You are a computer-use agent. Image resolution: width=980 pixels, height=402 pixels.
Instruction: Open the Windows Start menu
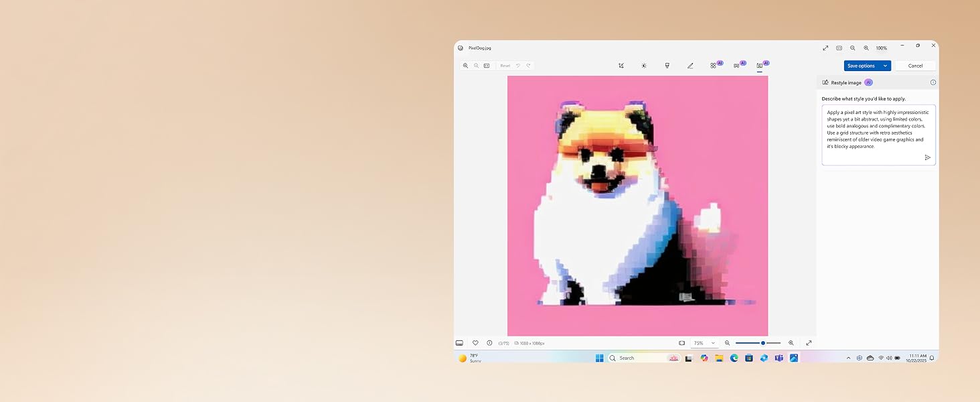point(599,358)
